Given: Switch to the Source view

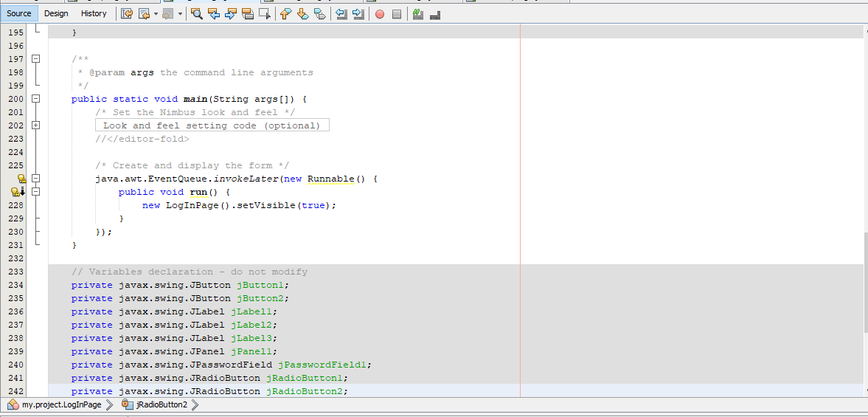Looking at the screenshot, I should pos(19,14).
